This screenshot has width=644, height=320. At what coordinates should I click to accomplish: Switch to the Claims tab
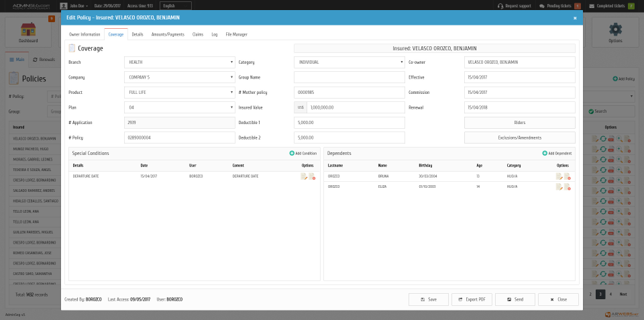198,34
